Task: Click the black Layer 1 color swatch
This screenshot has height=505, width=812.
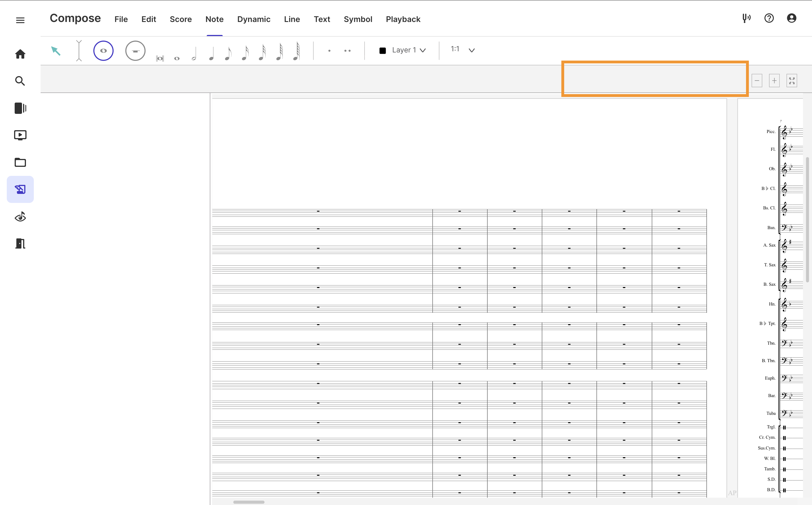Action: point(383,50)
